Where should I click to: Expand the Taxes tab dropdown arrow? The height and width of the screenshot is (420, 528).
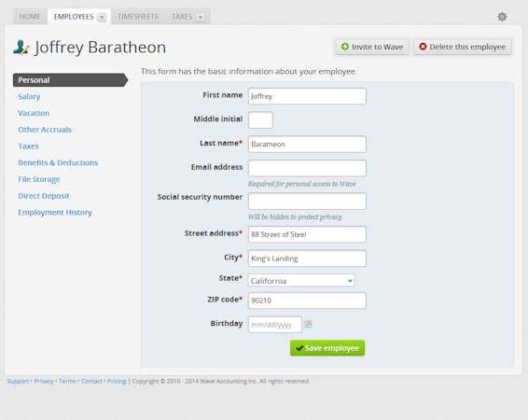201,17
